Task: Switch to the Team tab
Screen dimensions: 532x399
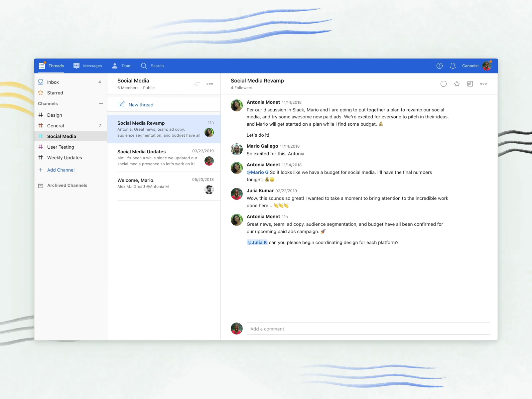Action: [122, 66]
